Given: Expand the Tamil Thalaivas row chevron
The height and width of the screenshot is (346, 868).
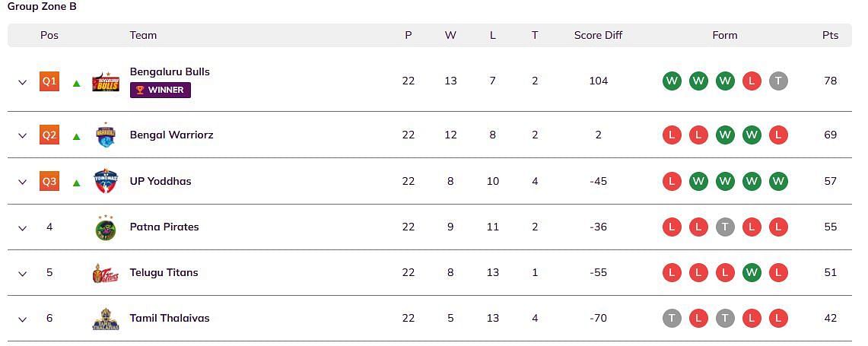Looking at the screenshot, I should (22, 319).
